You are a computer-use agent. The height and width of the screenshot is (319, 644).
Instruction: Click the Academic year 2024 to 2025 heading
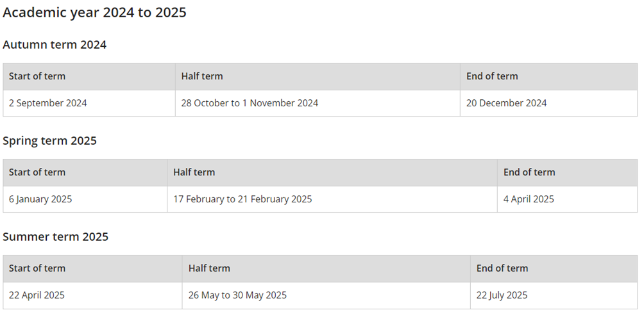tap(94, 12)
